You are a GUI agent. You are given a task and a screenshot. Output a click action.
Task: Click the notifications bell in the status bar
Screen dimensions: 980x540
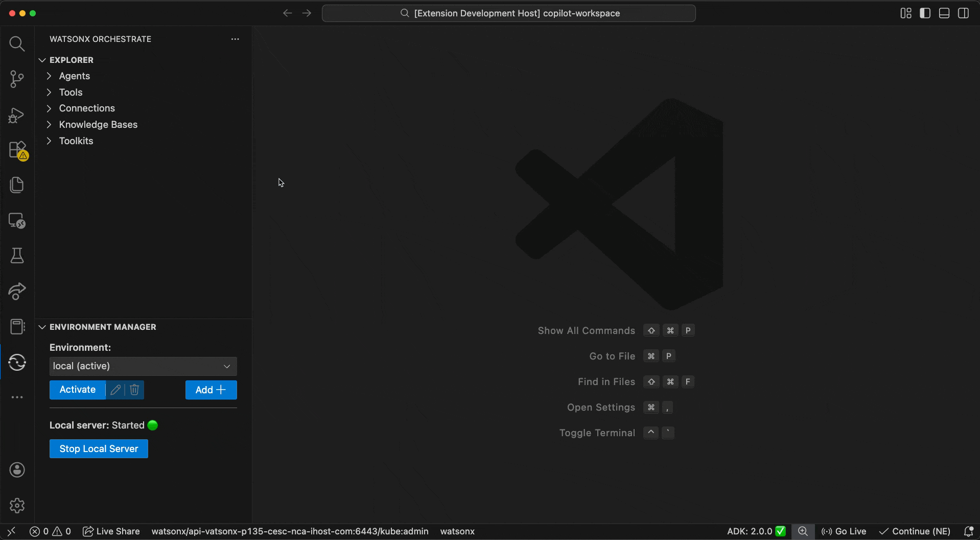pyautogui.click(x=970, y=531)
